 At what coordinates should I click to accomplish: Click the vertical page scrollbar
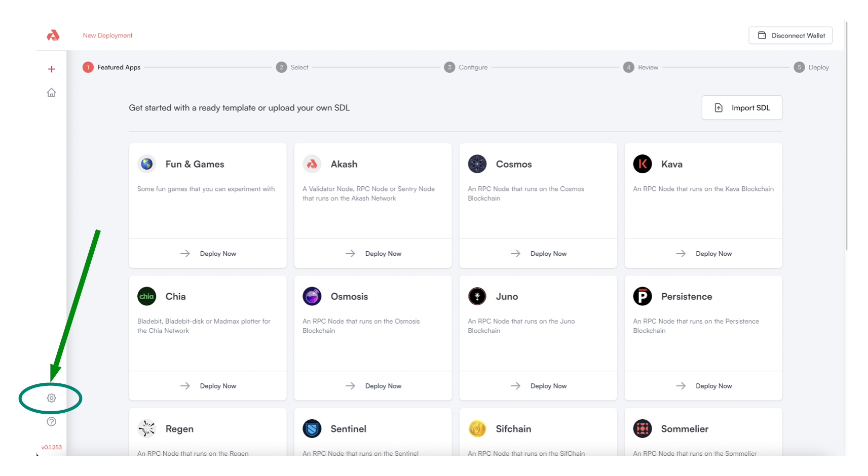(x=846, y=137)
